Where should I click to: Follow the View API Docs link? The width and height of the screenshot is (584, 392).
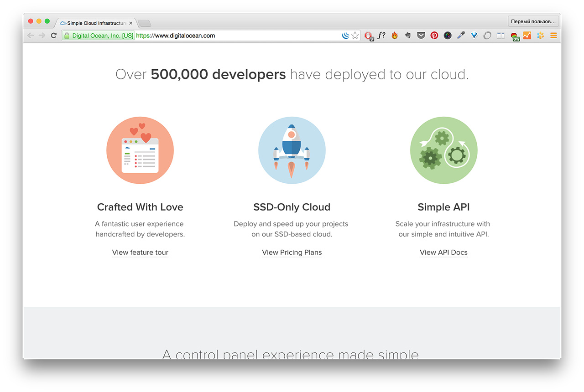point(443,253)
